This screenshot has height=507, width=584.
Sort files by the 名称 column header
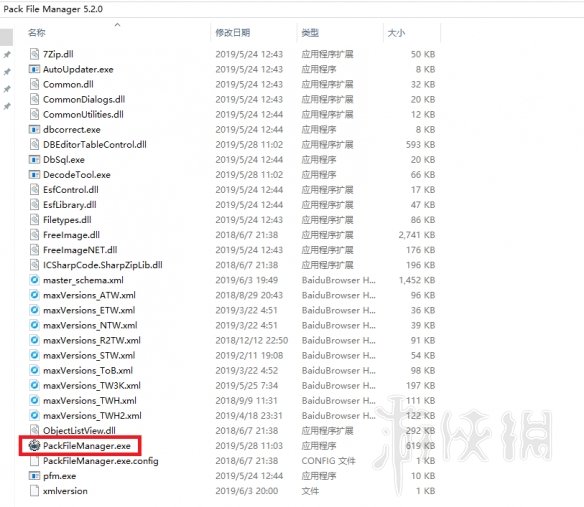36,33
